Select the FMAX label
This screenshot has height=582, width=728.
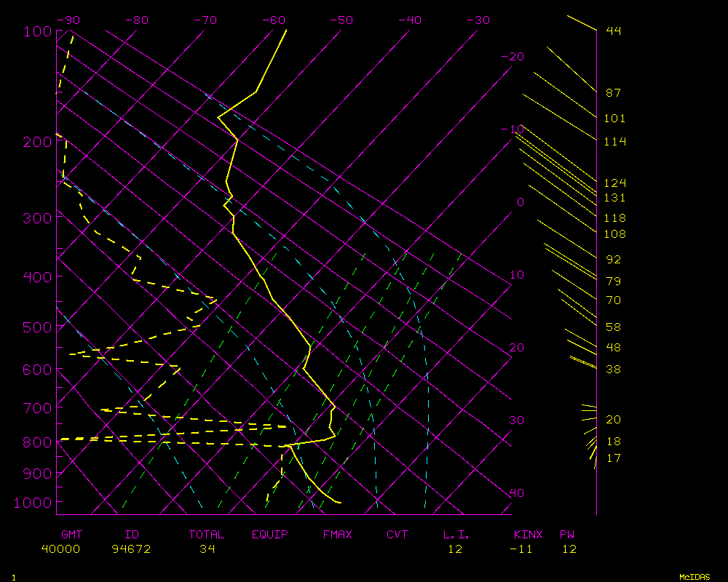(x=337, y=535)
